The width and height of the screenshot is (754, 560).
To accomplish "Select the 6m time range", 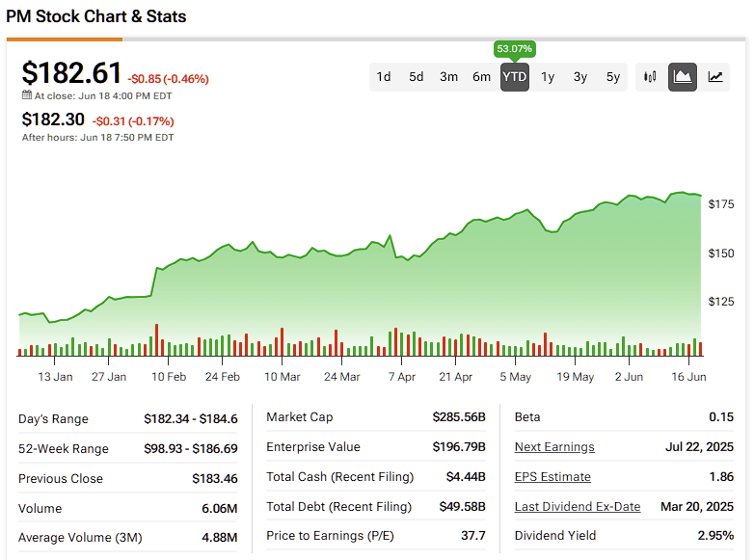I will [x=481, y=77].
